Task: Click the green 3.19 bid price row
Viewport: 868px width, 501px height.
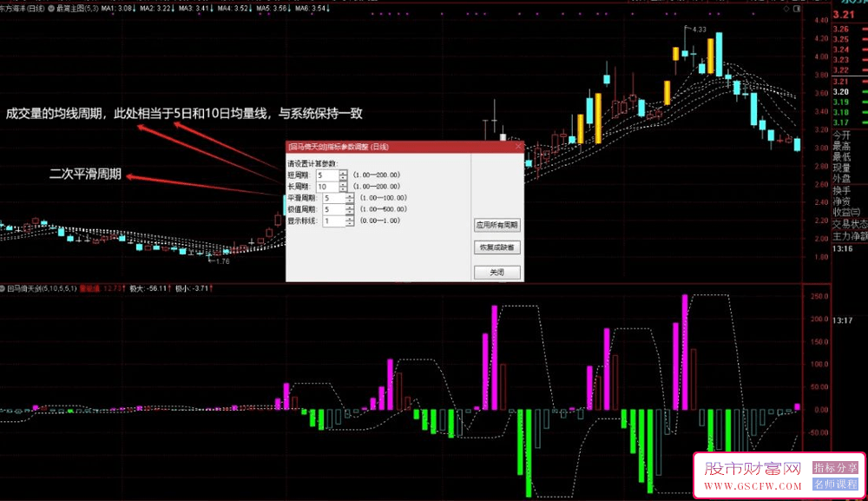Action: (841, 102)
